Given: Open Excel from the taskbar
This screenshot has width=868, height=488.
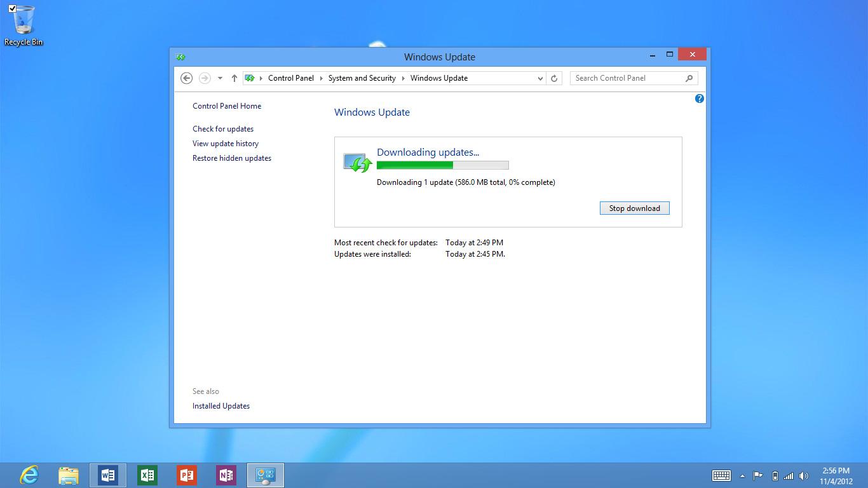Looking at the screenshot, I should pos(147,475).
